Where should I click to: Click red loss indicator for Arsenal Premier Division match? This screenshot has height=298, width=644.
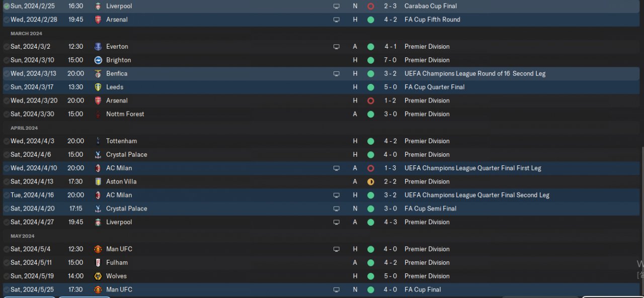[371, 101]
